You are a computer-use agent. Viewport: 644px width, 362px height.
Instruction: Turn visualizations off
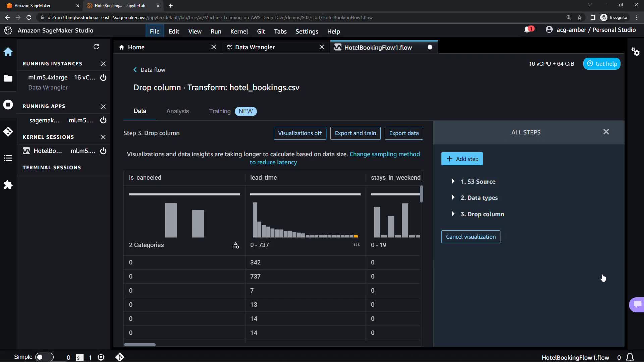click(300, 133)
